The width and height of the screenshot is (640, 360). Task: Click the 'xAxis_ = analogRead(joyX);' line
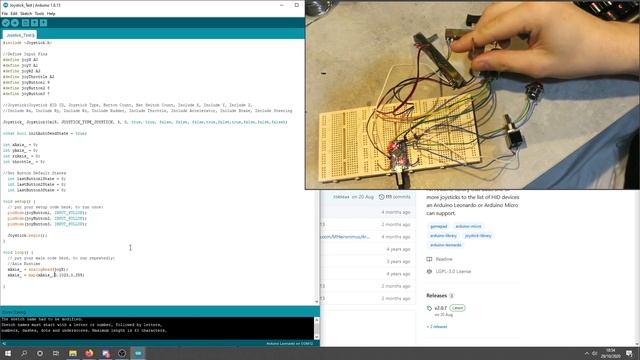coord(38,269)
